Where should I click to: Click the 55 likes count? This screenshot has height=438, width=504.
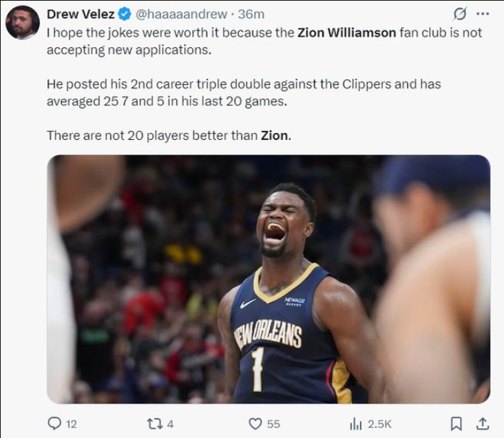274,424
